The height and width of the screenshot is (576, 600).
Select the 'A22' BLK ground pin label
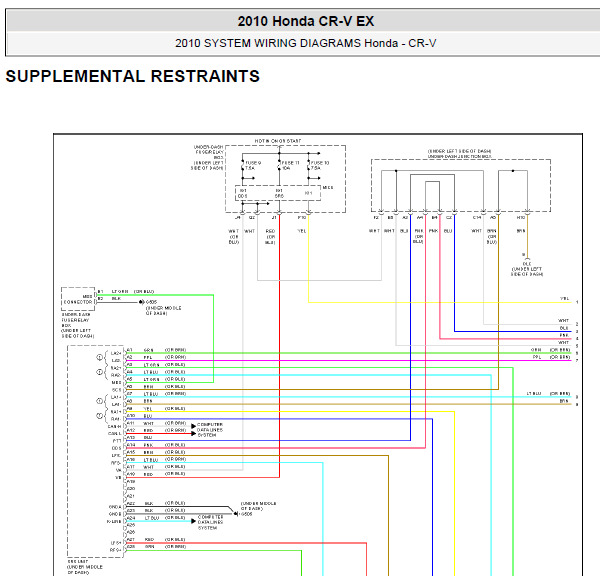pos(131,503)
